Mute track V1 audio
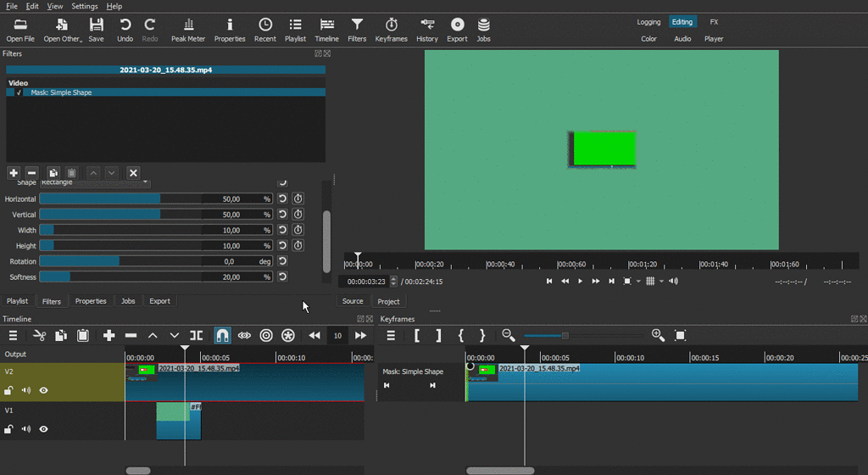Screen dimensions: 868x475 26,429
